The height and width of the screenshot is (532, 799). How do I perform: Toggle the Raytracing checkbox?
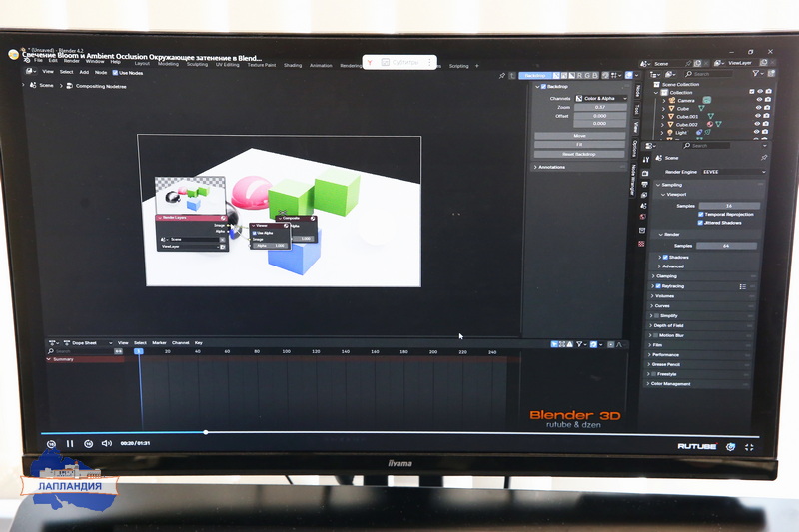tap(658, 286)
